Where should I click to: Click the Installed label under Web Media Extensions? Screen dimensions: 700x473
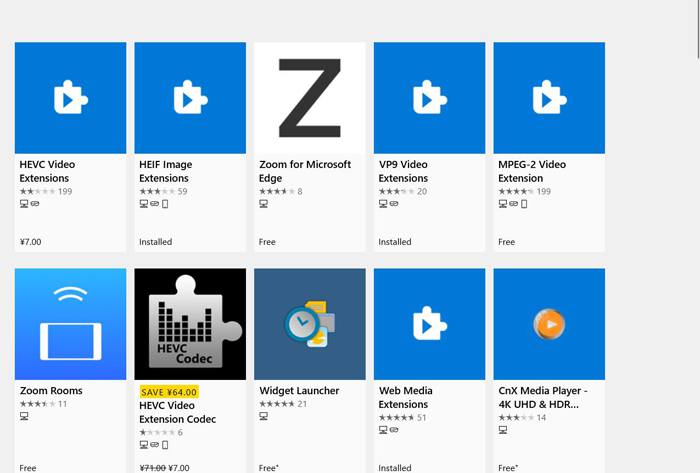395,468
